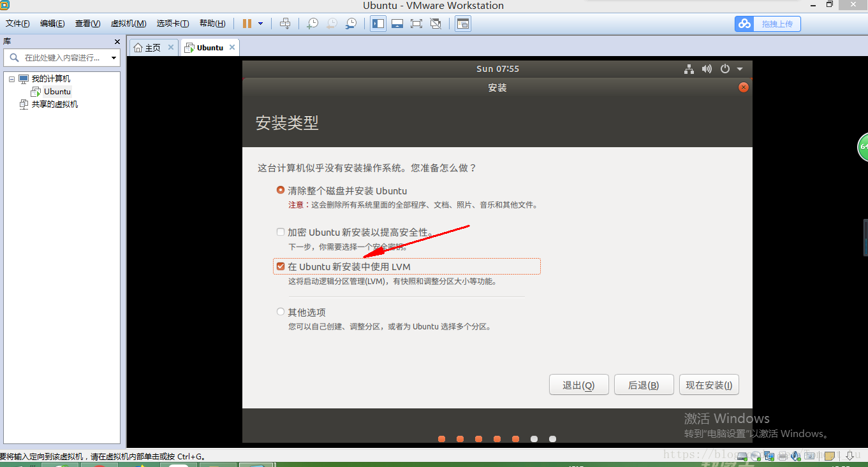Image resolution: width=868 pixels, height=467 pixels.
Task: Click camera device icon in status bar
Action: tap(809, 456)
